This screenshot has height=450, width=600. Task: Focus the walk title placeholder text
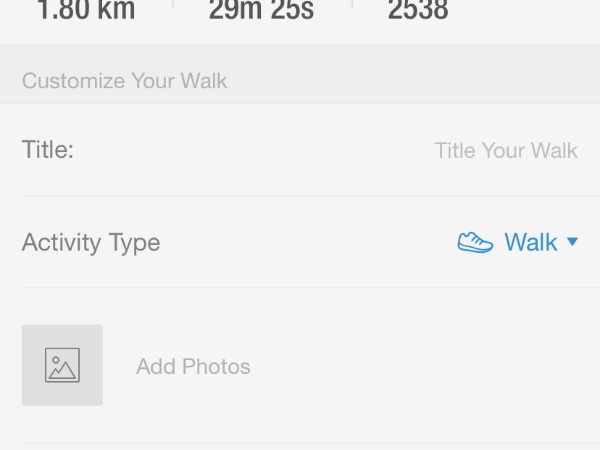pyautogui.click(x=506, y=150)
